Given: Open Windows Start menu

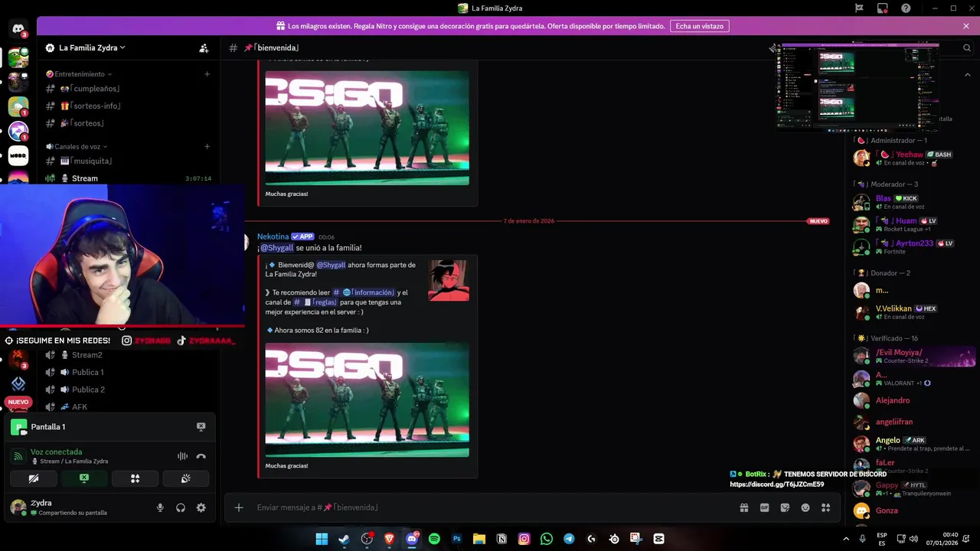Looking at the screenshot, I should 322,539.
